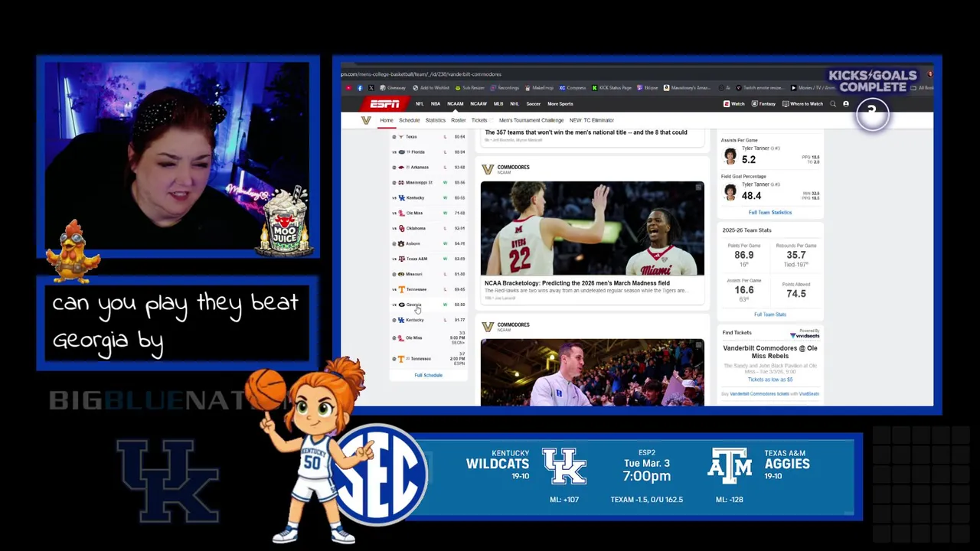
Task: Open the NHL menu in ESPN nav
Action: click(x=514, y=103)
